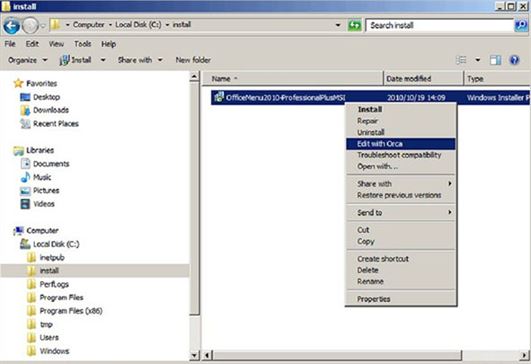Click the green refresh button
Image resolution: width=531 pixels, height=364 pixels.
coord(355,26)
